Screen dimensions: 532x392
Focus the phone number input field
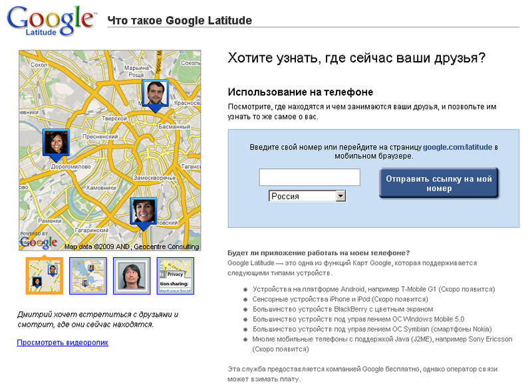[309, 177]
